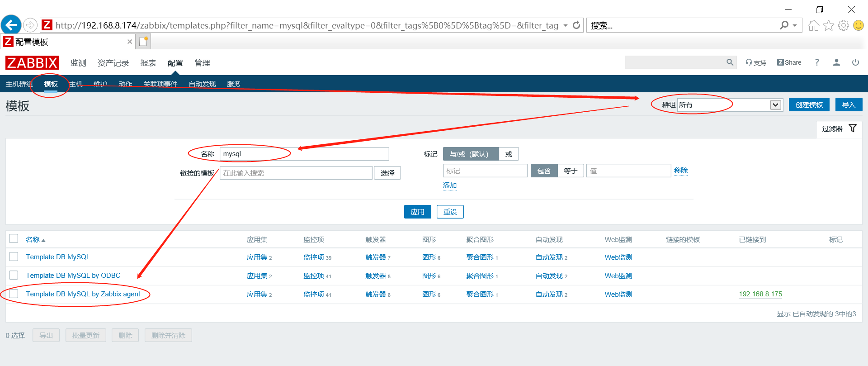This screenshot has width=868, height=366.
Task: Open the browser search provider dropdown
Action: click(795, 25)
